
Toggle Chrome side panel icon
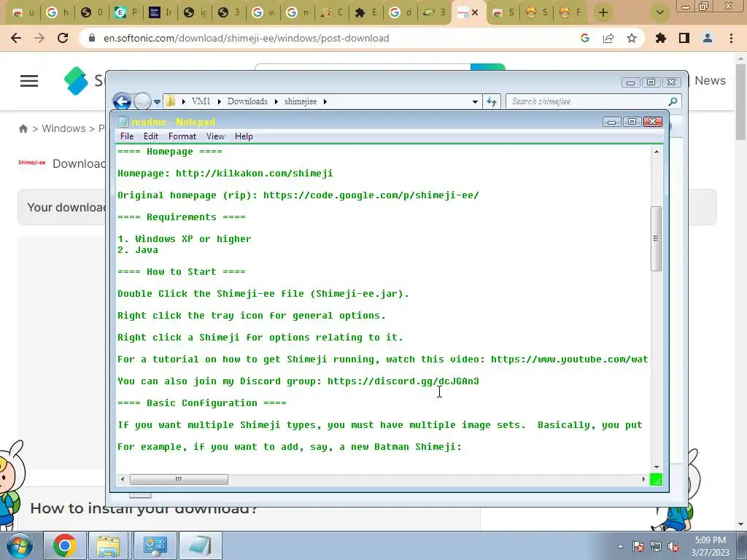pyautogui.click(x=684, y=38)
